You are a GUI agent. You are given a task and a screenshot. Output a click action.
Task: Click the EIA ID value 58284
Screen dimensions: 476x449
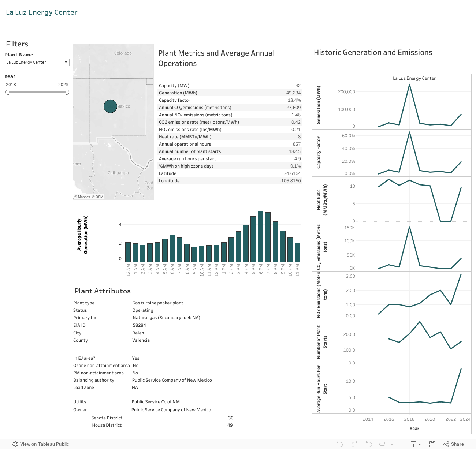[x=140, y=325]
